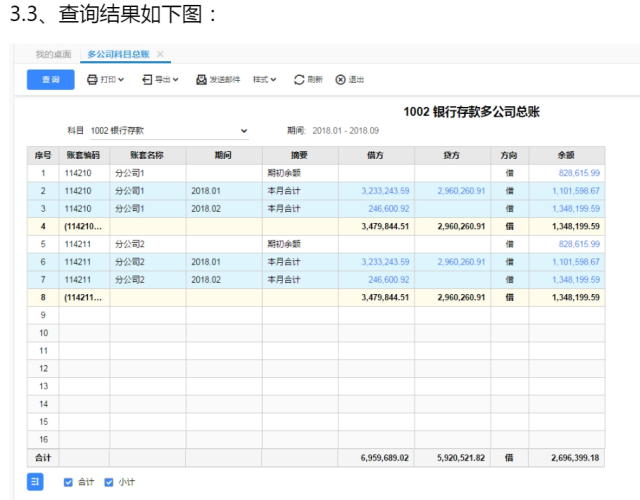Click the blue 查询 button

[x=51, y=80]
